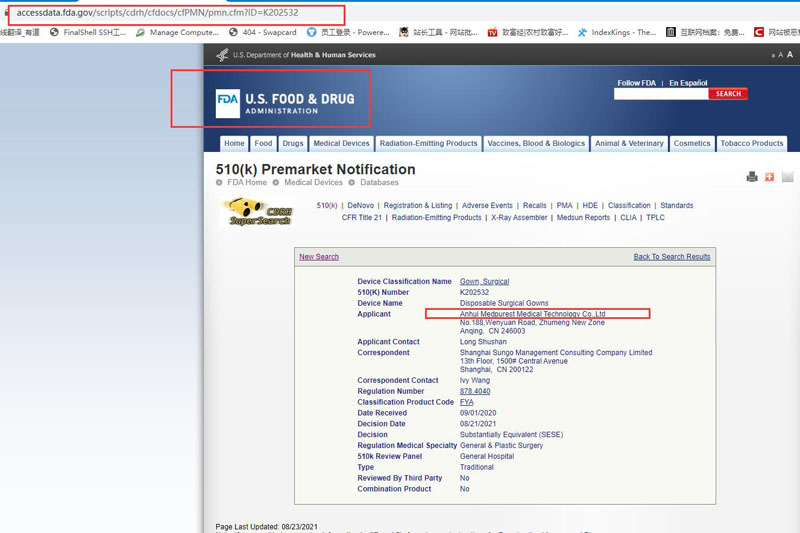800x533 pixels.
Task: Click the envelope email icon
Action: pyautogui.click(x=787, y=177)
